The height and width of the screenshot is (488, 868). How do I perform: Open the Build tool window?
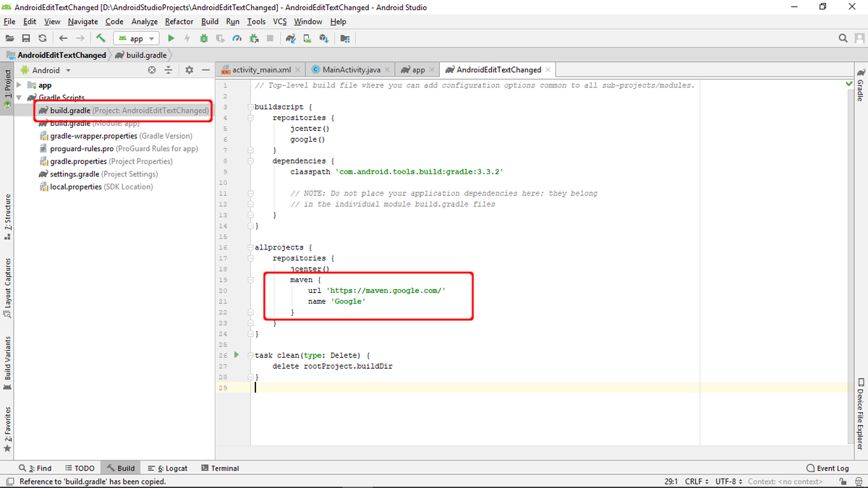point(120,468)
